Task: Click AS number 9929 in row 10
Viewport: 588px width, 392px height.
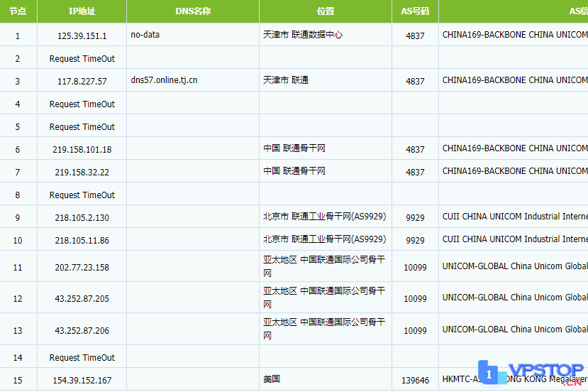Action: (415, 241)
